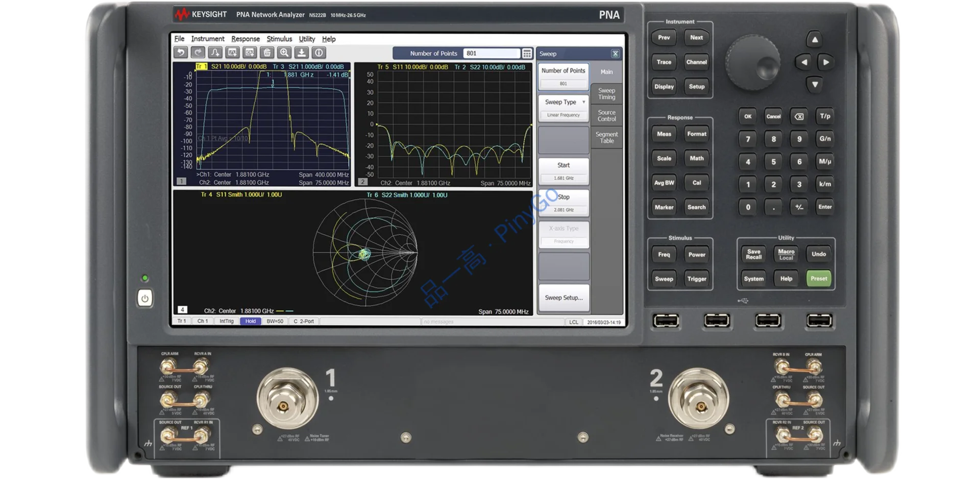The width and height of the screenshot is (980, 490).
Task: Click the add trace toolbar icon
Action: [x=215, y=53]
